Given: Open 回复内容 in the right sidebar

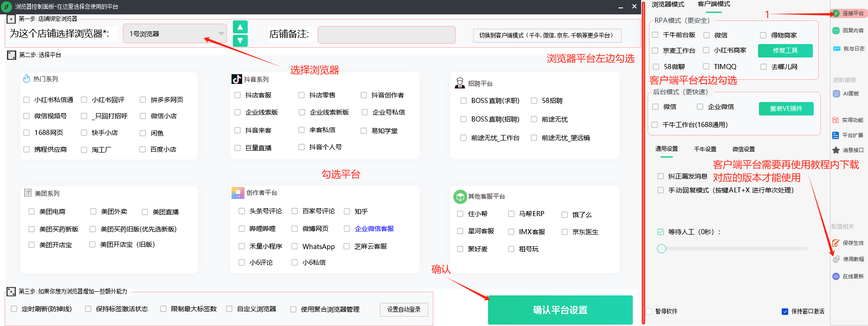Looking at the screenshot, I should (x=849, y=31).
